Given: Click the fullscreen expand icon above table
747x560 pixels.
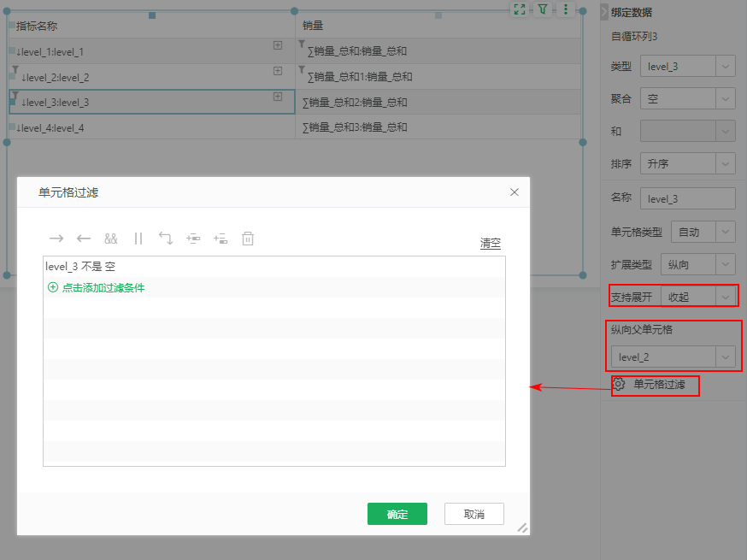Looking at the screenshot, I should [x=519, y=9].
